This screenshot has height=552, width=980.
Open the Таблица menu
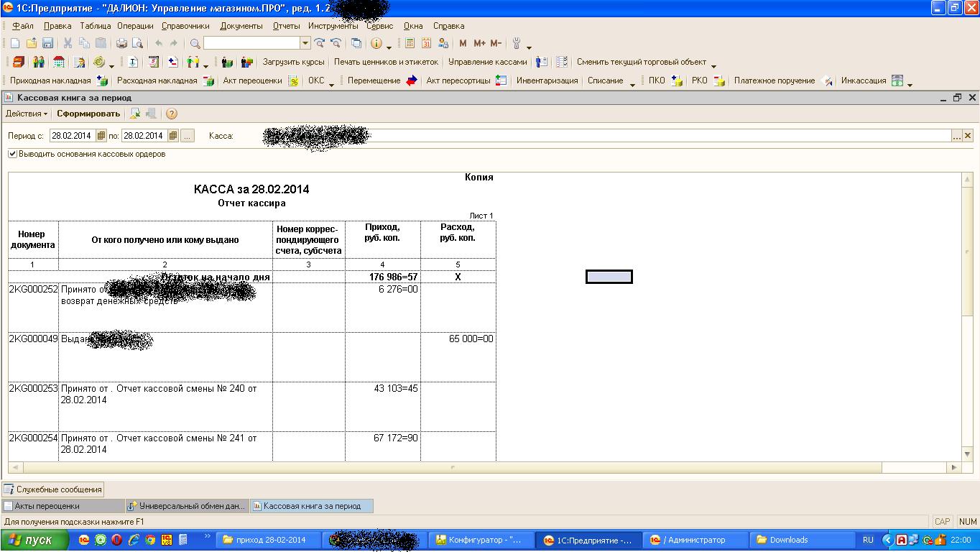[x=96, y=26]
